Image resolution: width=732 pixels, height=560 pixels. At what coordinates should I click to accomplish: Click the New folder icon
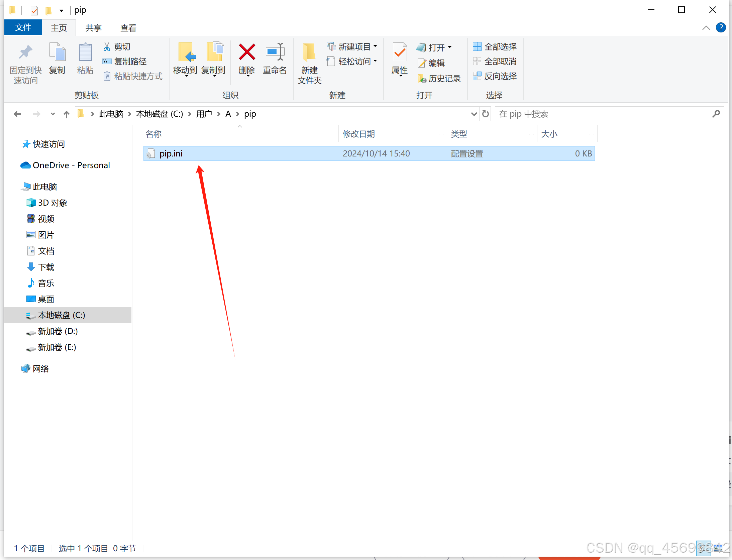click(x=309, y=52)
